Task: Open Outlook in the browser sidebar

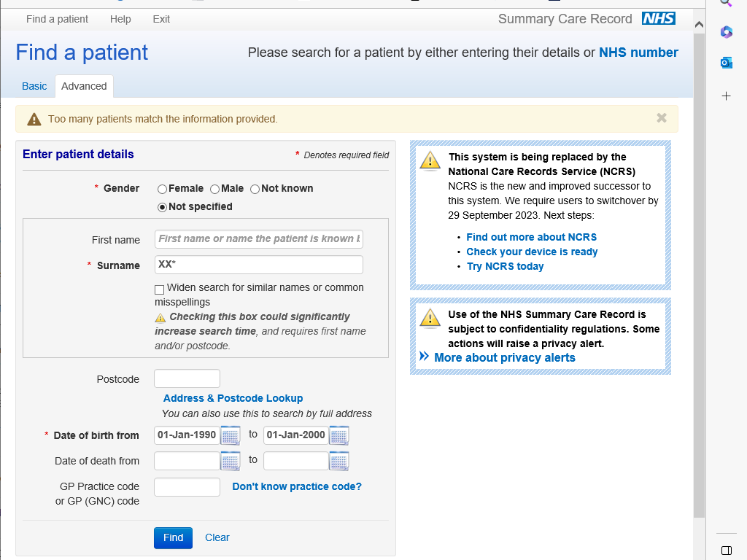Action: click(x=726, y=63)
